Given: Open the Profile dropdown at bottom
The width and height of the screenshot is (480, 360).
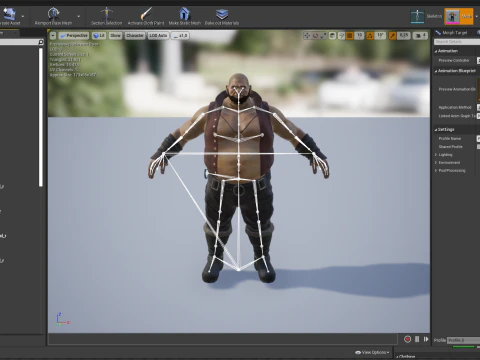Looking at the screenshot, I should pyautogui.click(x=463, y=340).
